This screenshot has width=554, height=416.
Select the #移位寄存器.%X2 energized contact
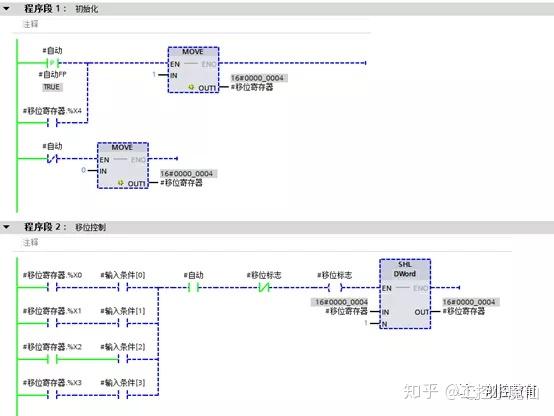coord(52,359)
